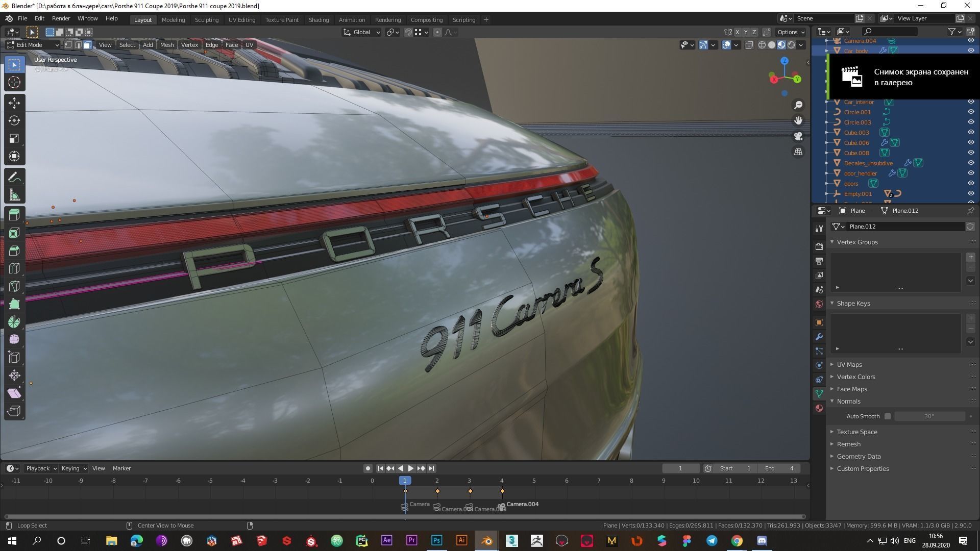Viewport: 980px width, 551px height.
Task: Expand the Geometry Data panel
Action: point(859,456)
